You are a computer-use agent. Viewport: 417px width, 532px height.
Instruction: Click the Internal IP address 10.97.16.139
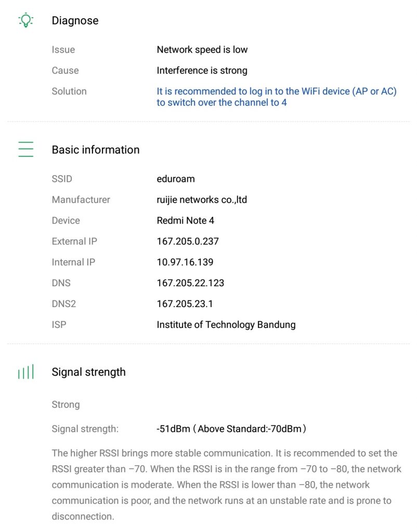185,262
